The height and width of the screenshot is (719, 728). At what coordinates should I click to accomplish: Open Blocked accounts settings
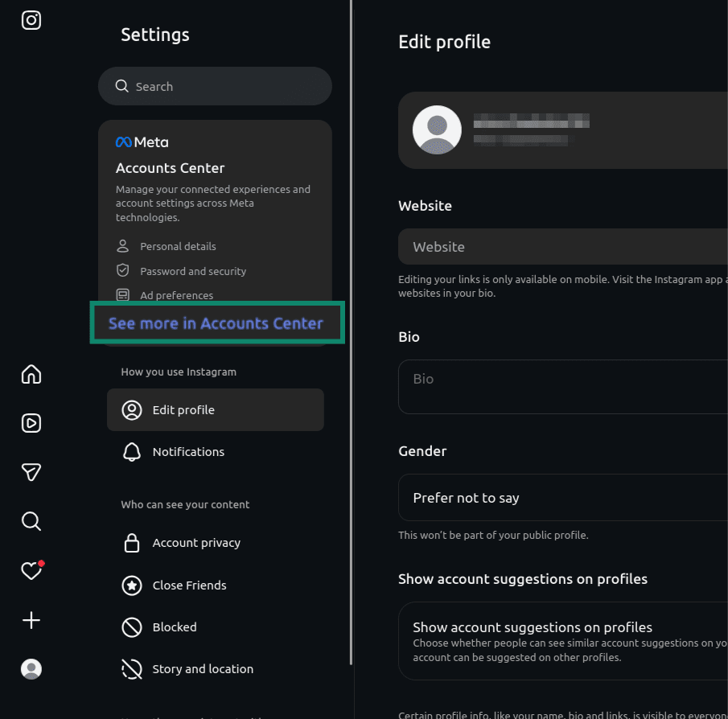216,627
